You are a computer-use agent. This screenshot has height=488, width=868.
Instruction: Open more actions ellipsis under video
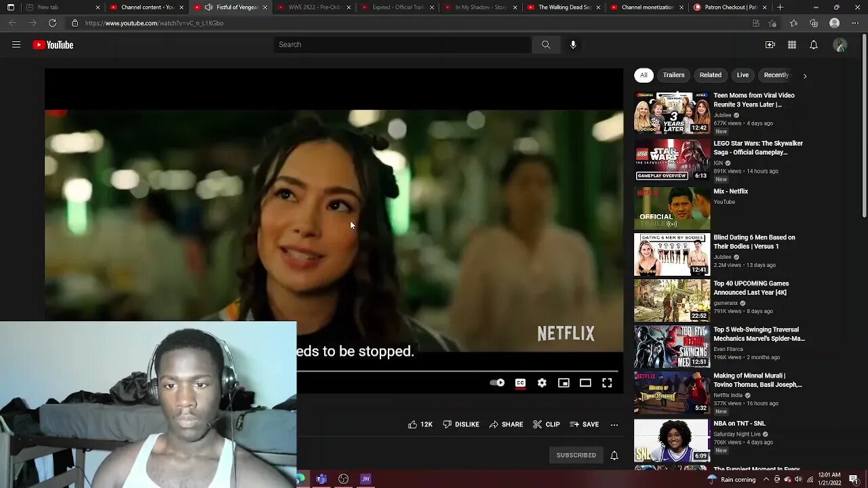614,424
